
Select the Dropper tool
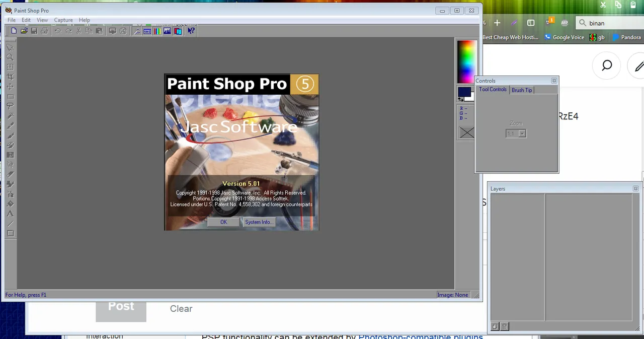10,125
